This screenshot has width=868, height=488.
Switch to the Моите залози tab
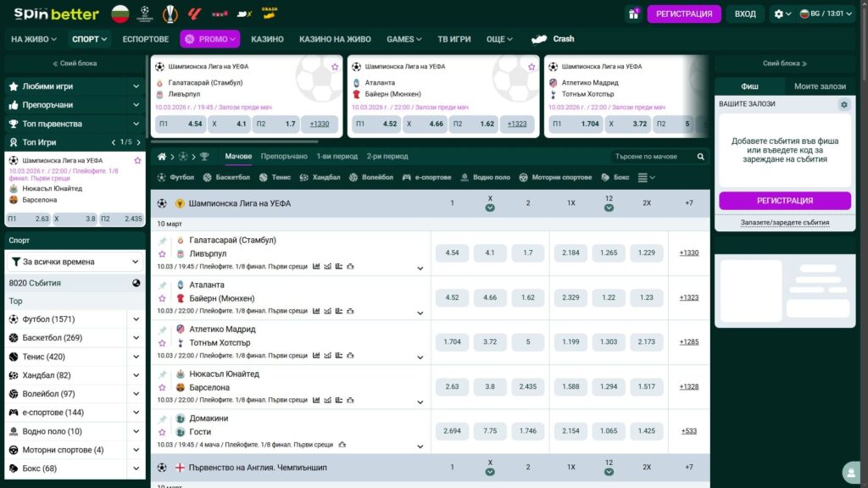coord(820,86)
